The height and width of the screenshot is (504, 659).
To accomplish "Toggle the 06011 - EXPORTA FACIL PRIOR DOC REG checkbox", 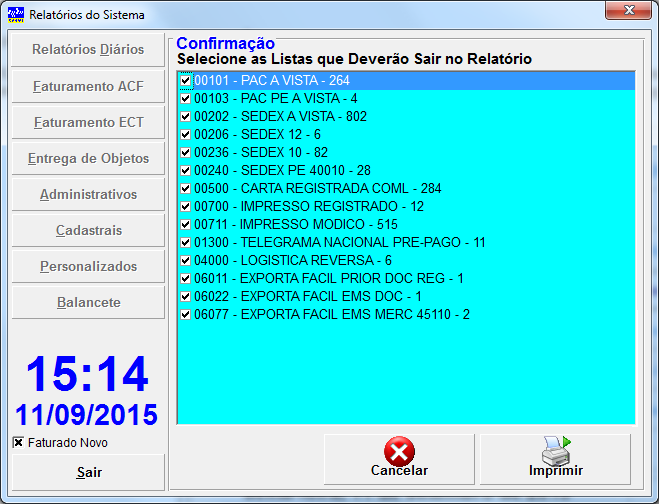I will tap(185, 278).
